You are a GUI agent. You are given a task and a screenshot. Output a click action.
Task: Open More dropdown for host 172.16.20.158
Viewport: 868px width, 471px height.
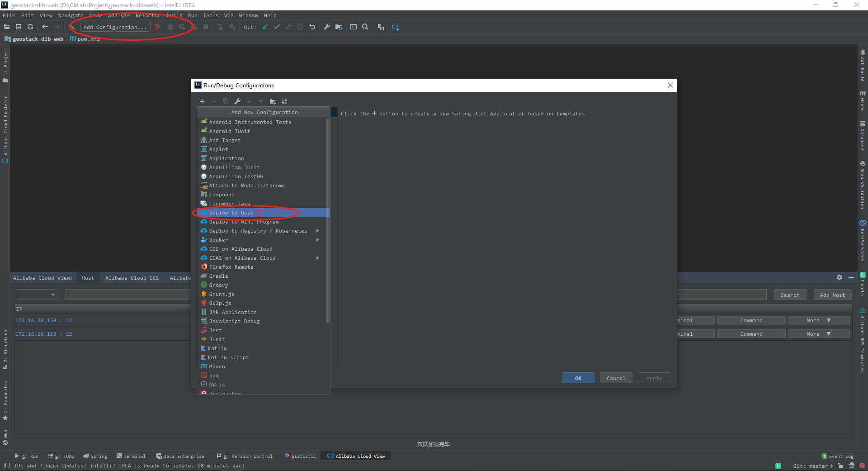tap(819, 320)
